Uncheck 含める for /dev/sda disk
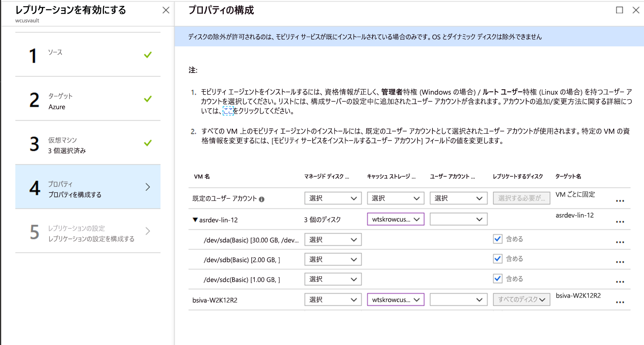 pyautogui.click(x=497, y=239)
